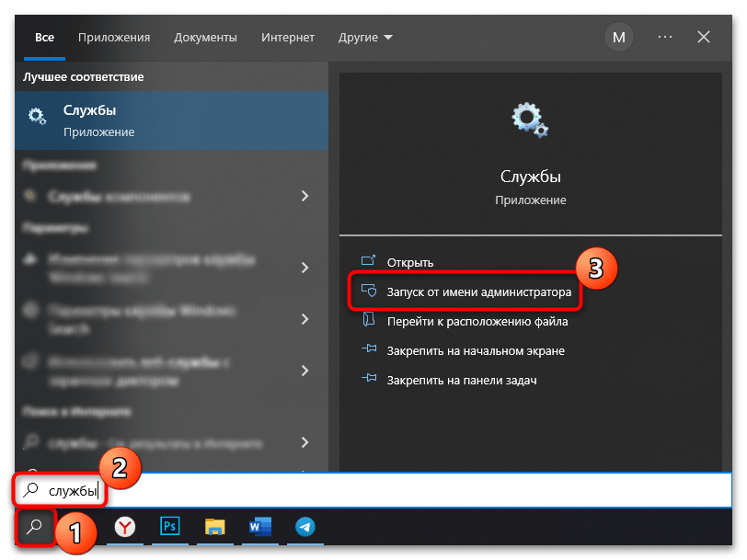Open File Explorer from the taskbar
The height and width of the screenshot is (560, 747).
[x=214, y=527]
